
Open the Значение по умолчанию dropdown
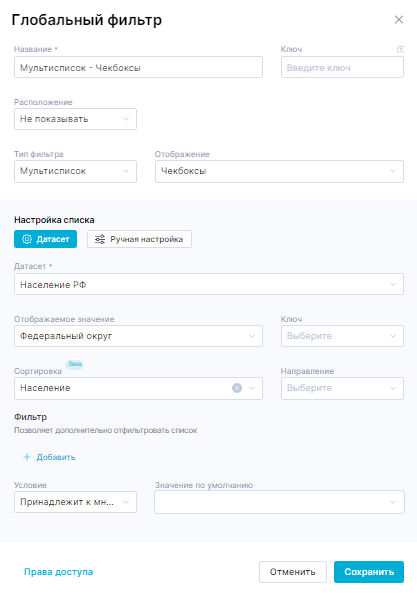pyautogui.click(x=279, y=502)
